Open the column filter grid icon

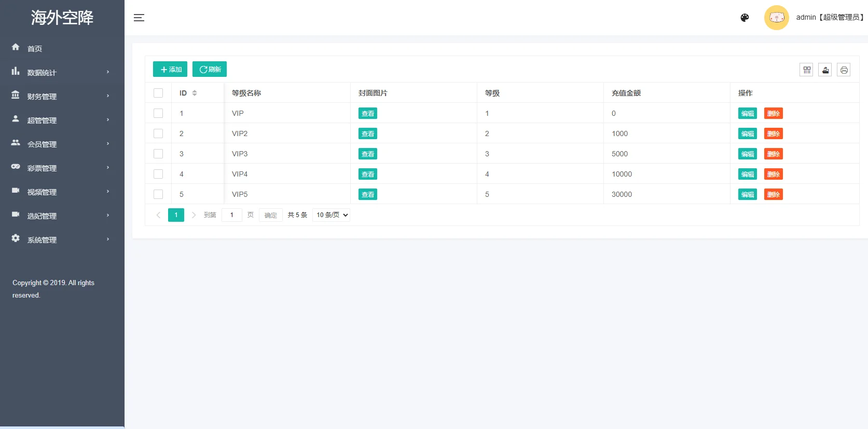pos(806,70)
